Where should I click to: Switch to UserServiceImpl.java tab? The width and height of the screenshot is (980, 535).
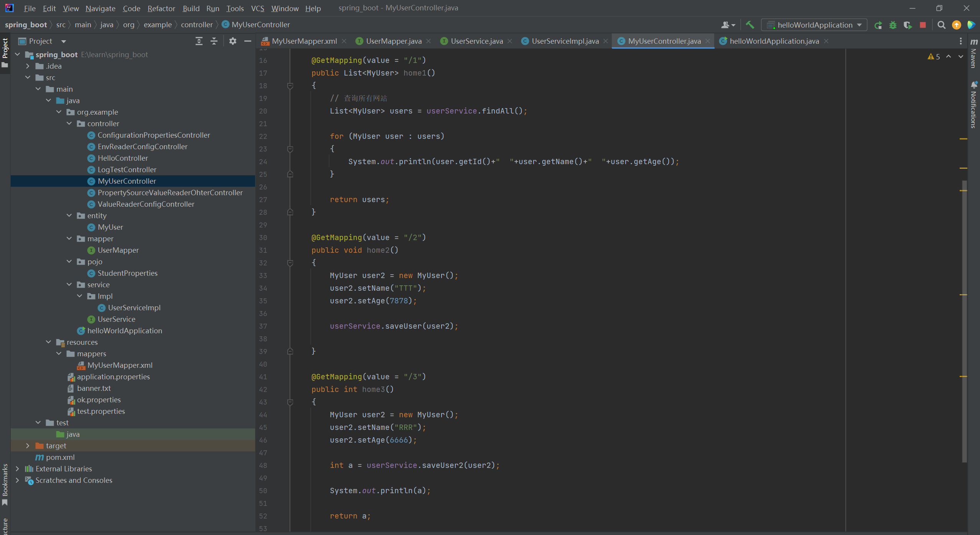pyautogui.click(x=565, y=41)
